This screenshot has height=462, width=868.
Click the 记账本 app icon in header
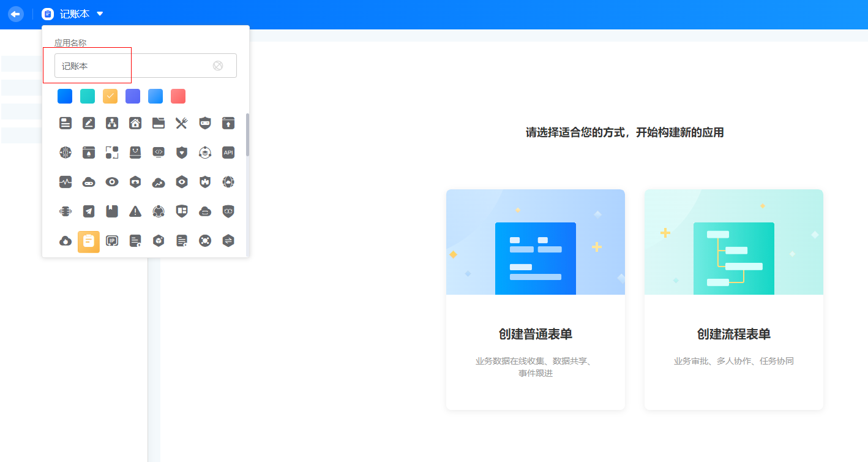48,13
